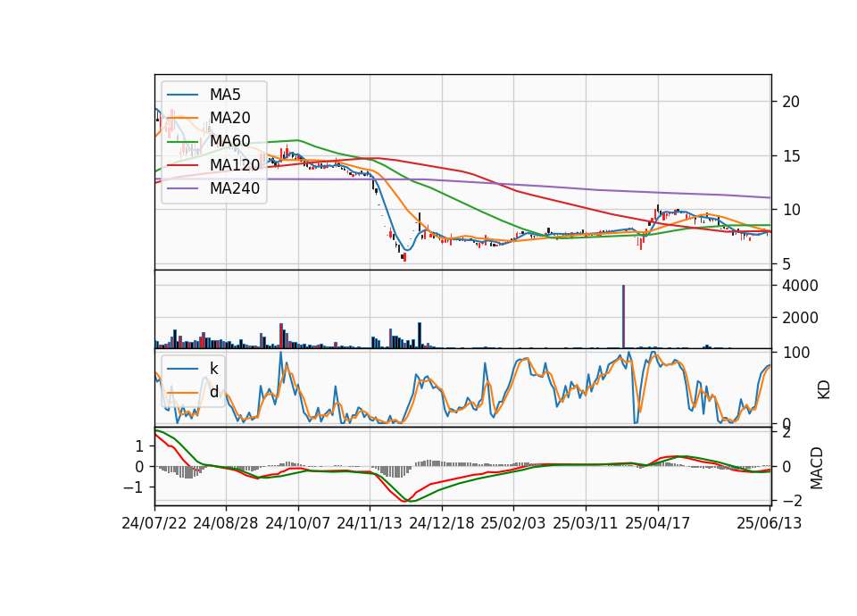This screenshot has width=857, height=616.
Task: Click the 25/02/03 date axis label
Action: coord(513,523)
